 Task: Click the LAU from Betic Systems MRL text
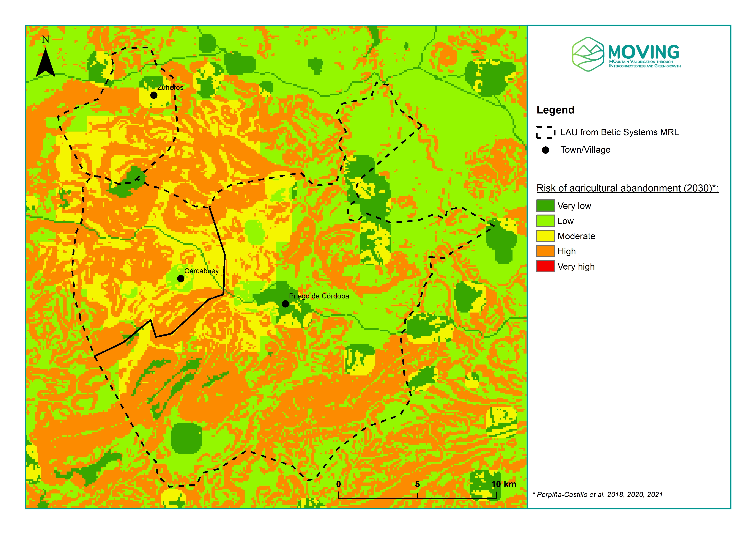click(619, 132)
